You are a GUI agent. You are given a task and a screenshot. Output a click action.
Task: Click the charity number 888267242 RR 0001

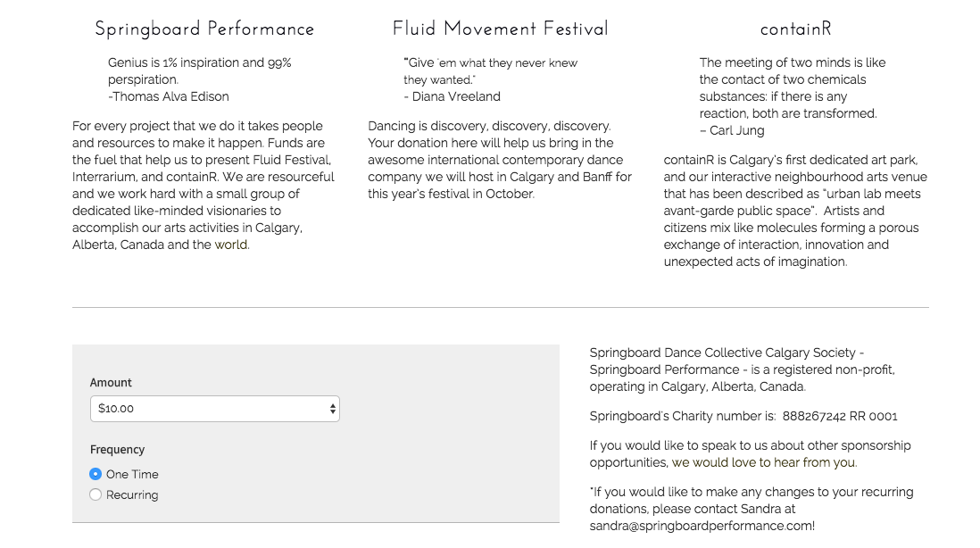click(839, 416)
